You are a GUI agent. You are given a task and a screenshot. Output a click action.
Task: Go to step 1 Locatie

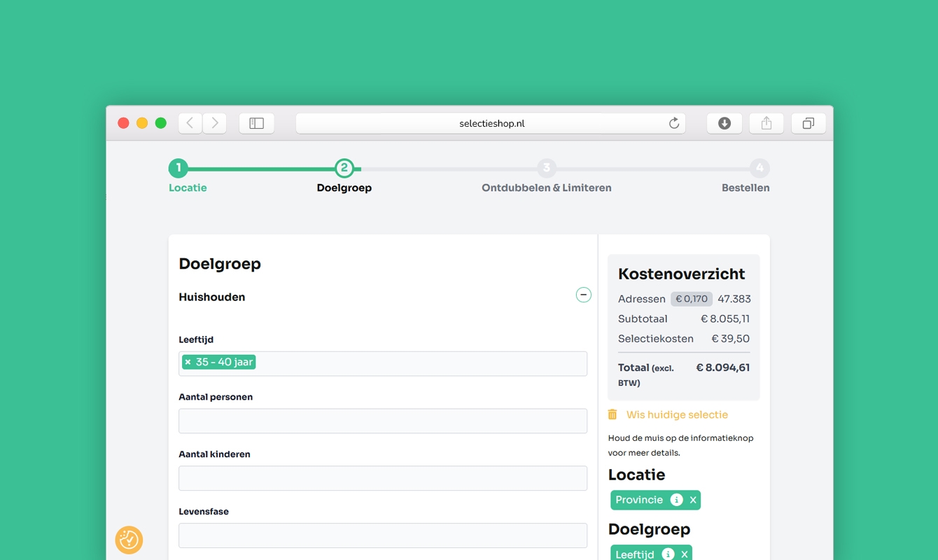tap(178, 168)
